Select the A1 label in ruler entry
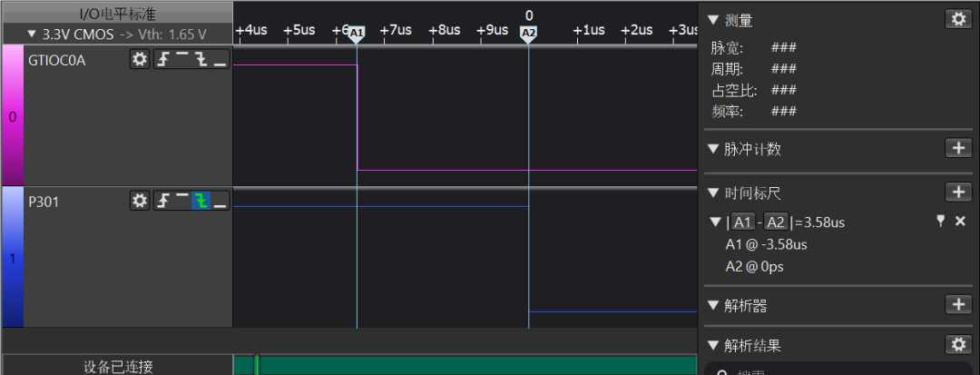 [742, 222]
